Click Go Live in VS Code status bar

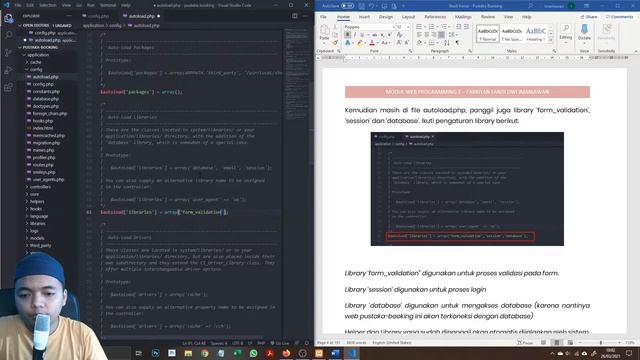tap(280, 343)
